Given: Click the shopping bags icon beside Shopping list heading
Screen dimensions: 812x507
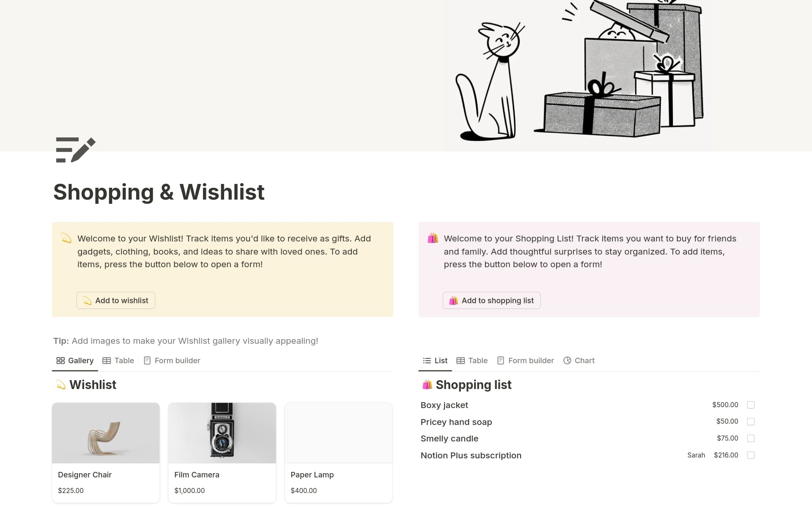Looking at the screenshot, I should click(x=427, y=385).
